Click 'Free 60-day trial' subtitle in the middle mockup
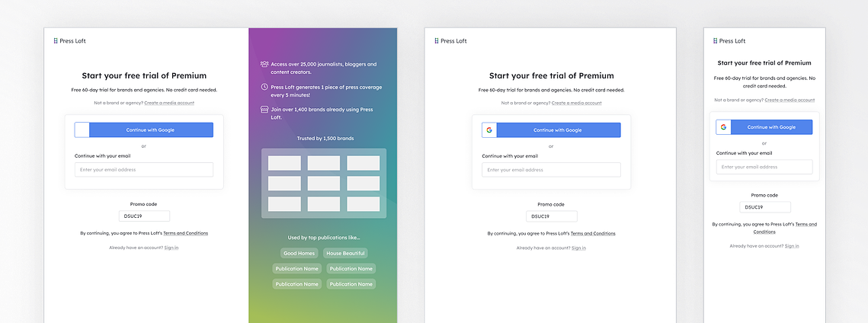The width and height of the screenshot is (868, 323). tap(551, 90)
